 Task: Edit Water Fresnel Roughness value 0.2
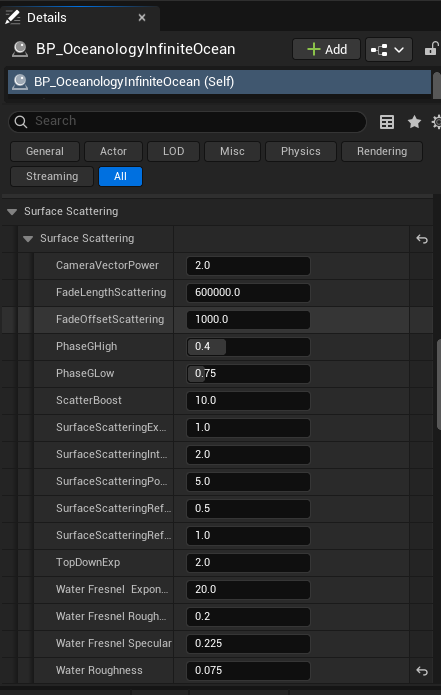tap(248, 617)
